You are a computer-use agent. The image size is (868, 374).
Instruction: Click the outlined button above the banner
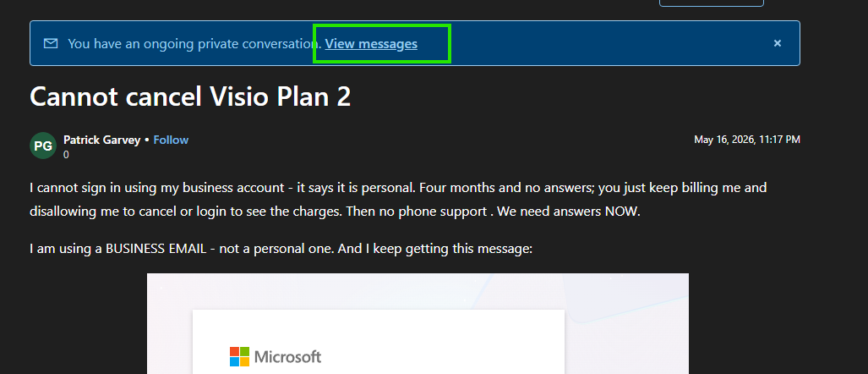point(712,3)
